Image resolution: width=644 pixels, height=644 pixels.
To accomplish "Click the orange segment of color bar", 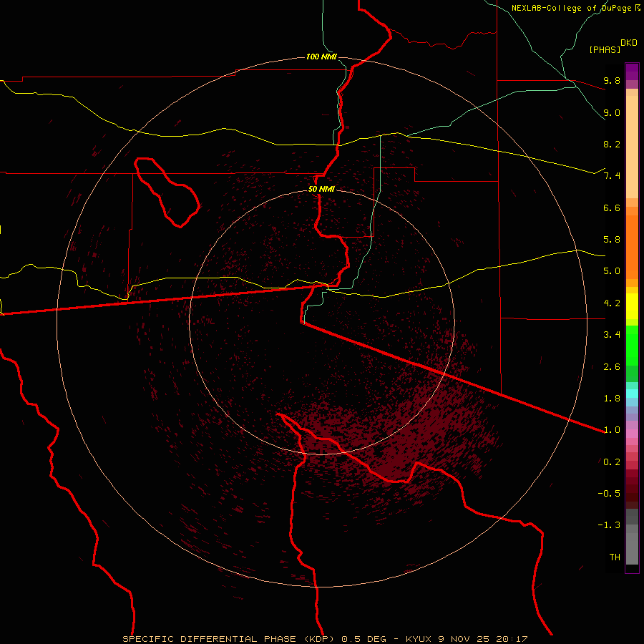I will tap(632, 248).
